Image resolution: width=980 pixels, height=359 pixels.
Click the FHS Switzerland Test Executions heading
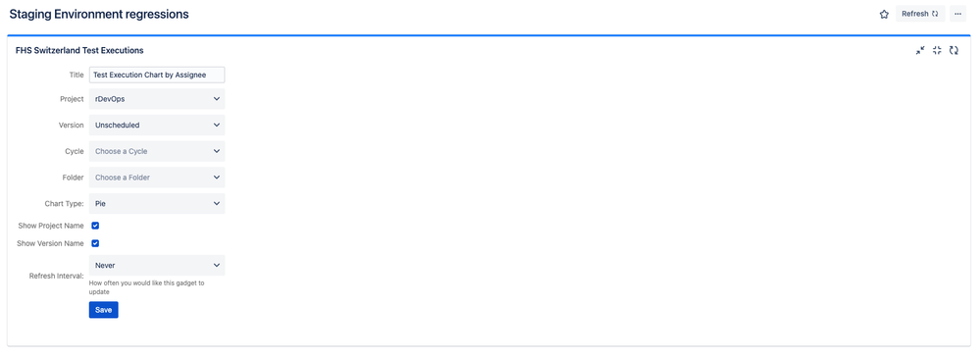79,50
